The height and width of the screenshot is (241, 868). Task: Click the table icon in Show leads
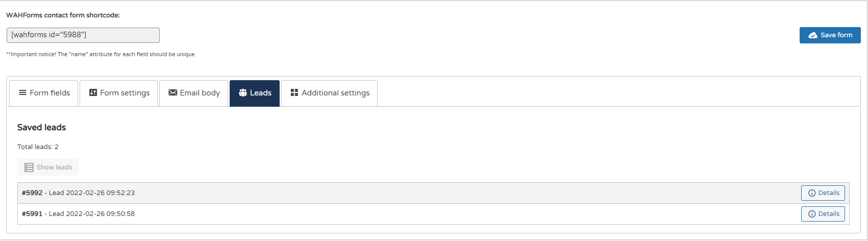click(29, 167)
